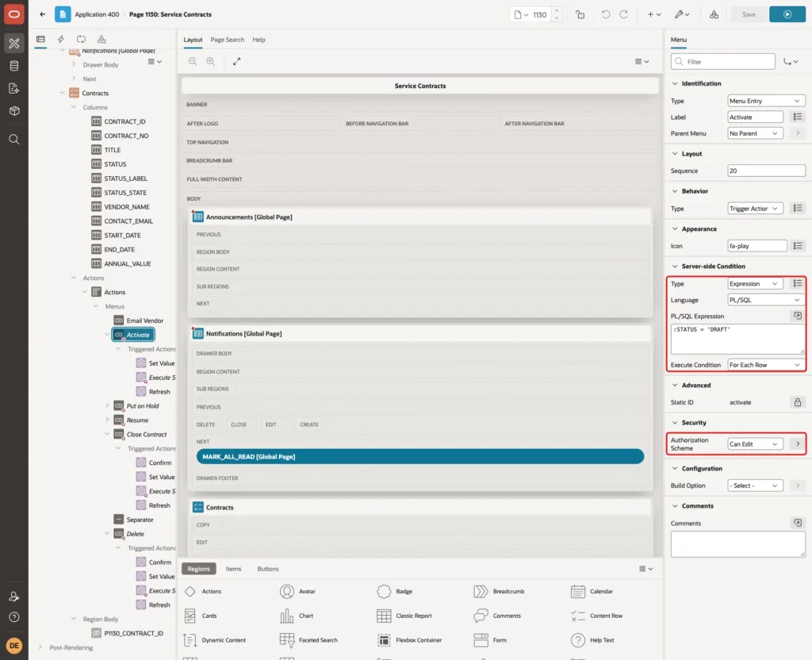Viewport: 812px width, 660px height.
Task: Select the Close Contract tree item
Action: (x=140, y=435)
